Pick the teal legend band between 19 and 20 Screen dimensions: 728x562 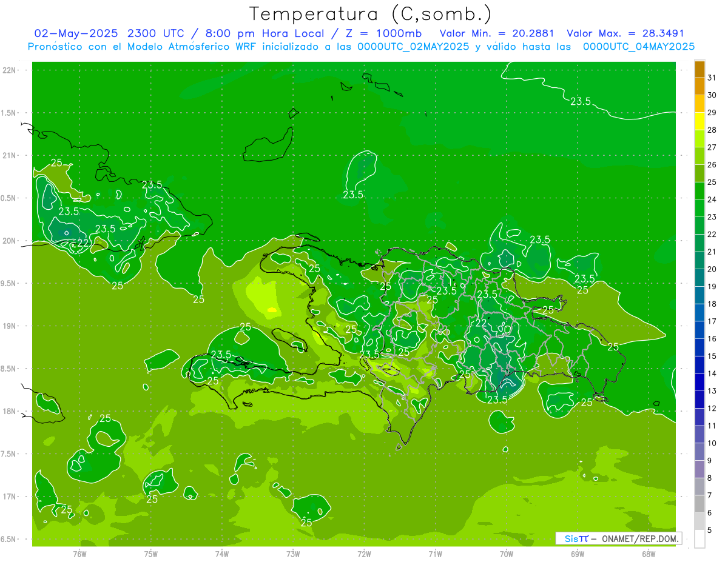[x=699, y=278]
